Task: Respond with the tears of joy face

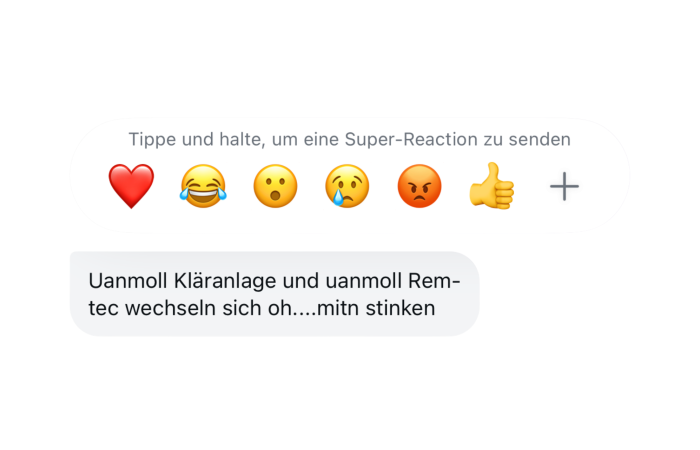Action: (x=203, y=186)
